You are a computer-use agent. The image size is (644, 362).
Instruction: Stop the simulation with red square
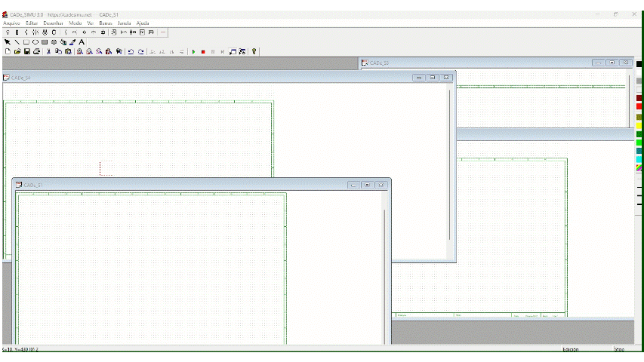203,52
